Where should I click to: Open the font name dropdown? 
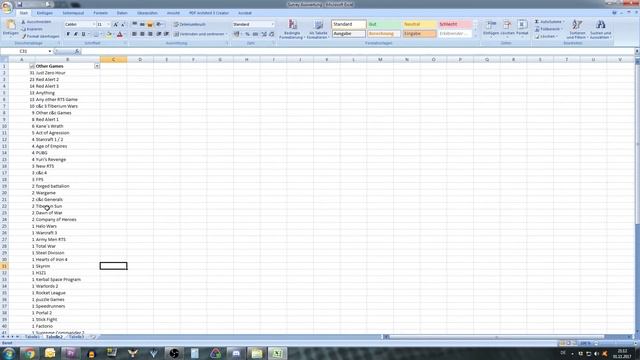93,24
